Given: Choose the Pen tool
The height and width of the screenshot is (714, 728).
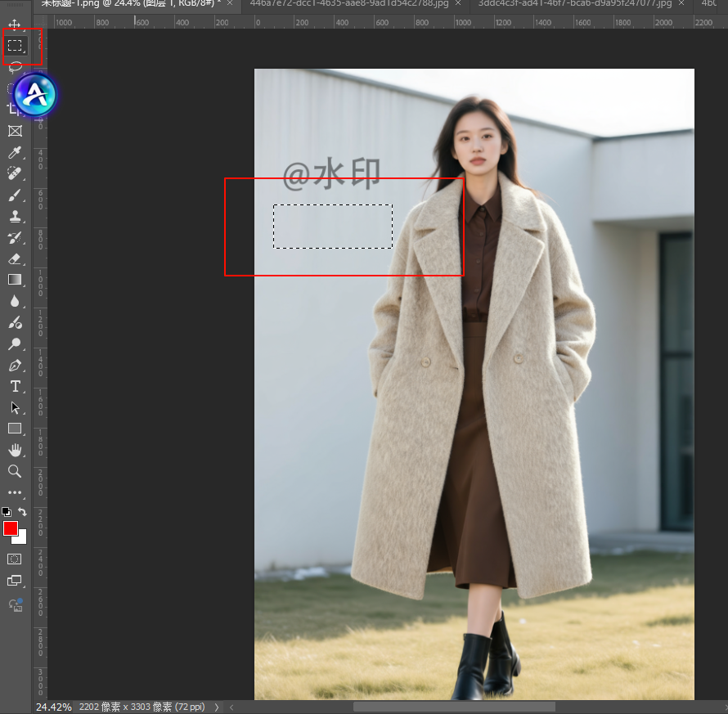Looking at the screenshot, I should [15, 365].
